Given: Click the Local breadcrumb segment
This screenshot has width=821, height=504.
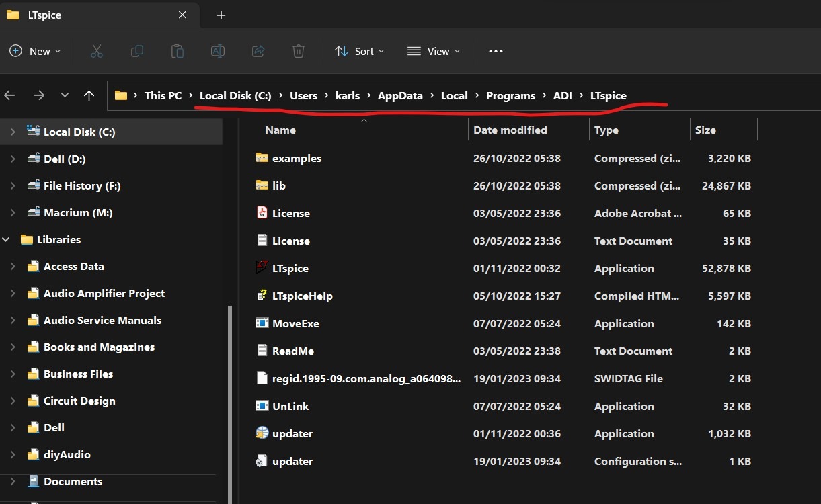Looking at the screenshot, I should pos(454,95).
